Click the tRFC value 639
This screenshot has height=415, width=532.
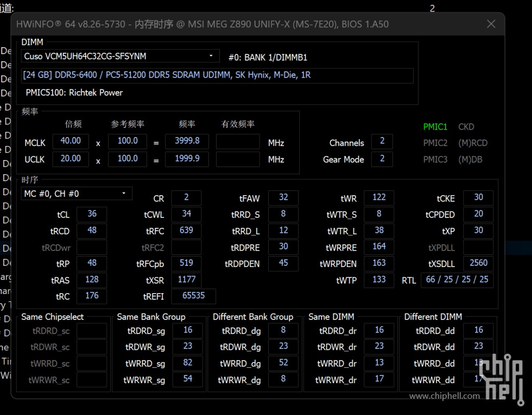click(186, 231)
